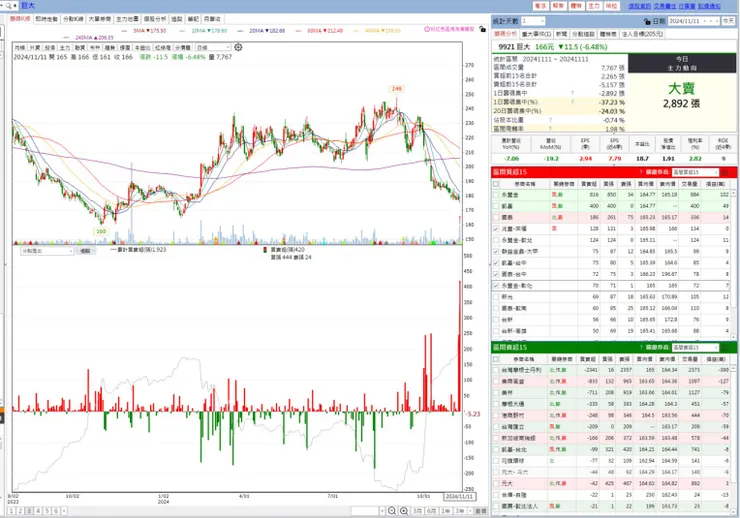The height and width of the screenshot is (518, 740).
Task: Tick the checkbox for the 國泰 buyer row
Action: [x=496, y=217]
